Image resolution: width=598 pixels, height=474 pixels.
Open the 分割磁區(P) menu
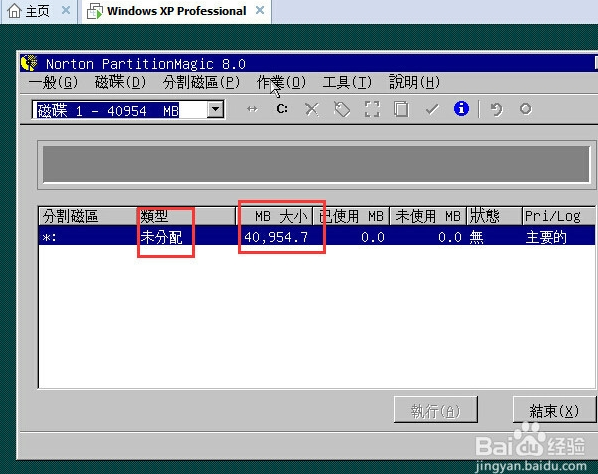point(201,82)
